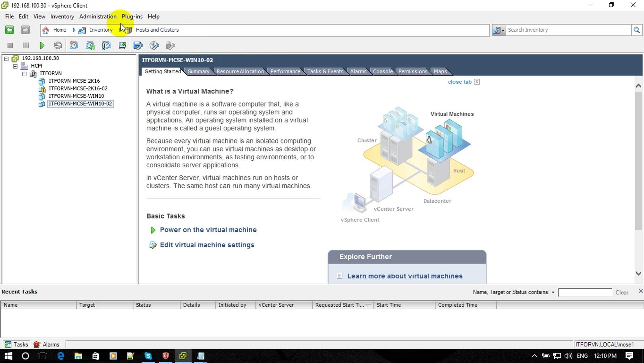Image resolution: width=644 pixels, height=363 pixels.
Task: Click the Windows Start button
Action: coord(8,356)
